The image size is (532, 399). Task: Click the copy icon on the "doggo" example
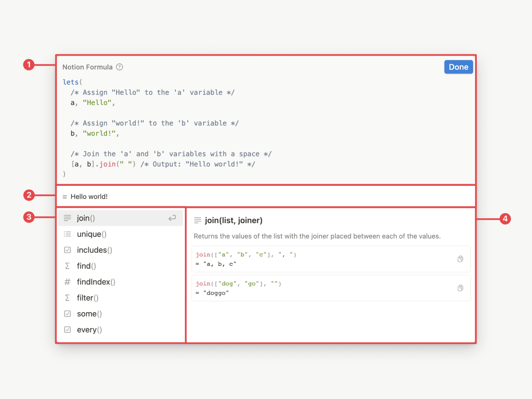pyautogui.click(x=460, y=288)
